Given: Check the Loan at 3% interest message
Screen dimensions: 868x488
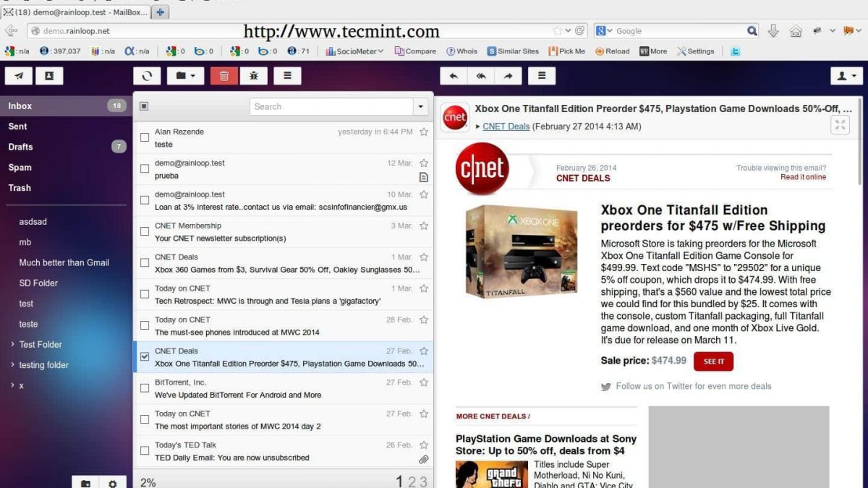Looking at the screenshot, I should pos(145,200).
